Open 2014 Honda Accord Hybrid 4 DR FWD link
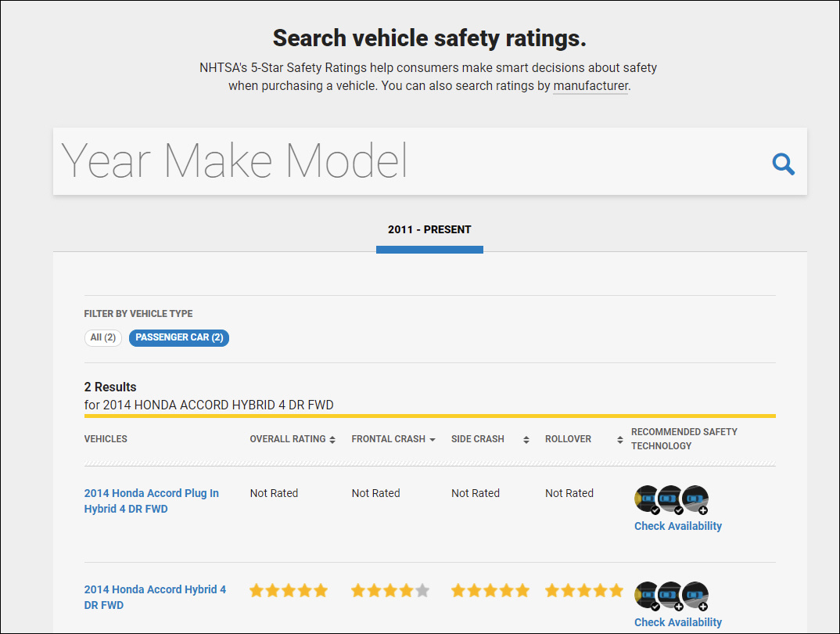 [x=156, y=597]
